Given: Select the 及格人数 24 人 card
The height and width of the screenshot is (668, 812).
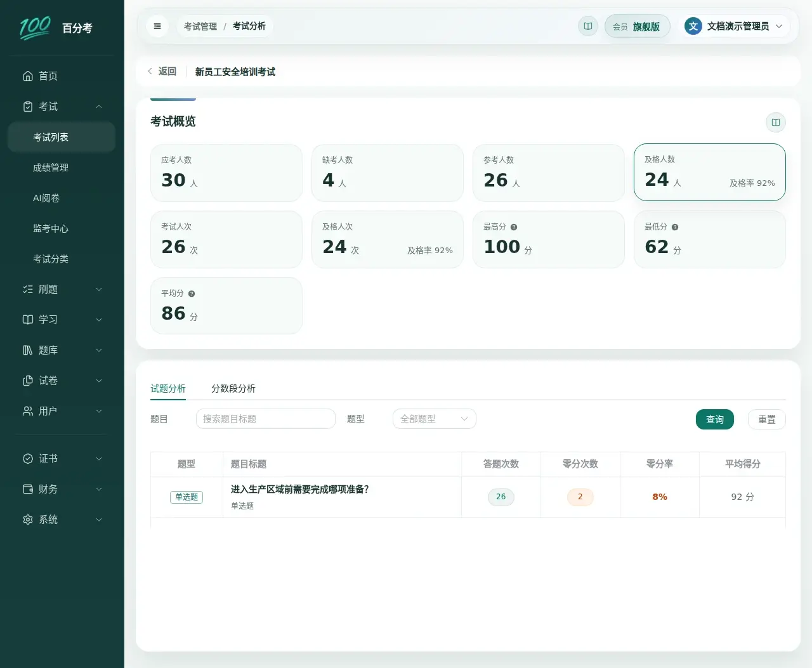Looking at the screenshot, I should point(710,172).
